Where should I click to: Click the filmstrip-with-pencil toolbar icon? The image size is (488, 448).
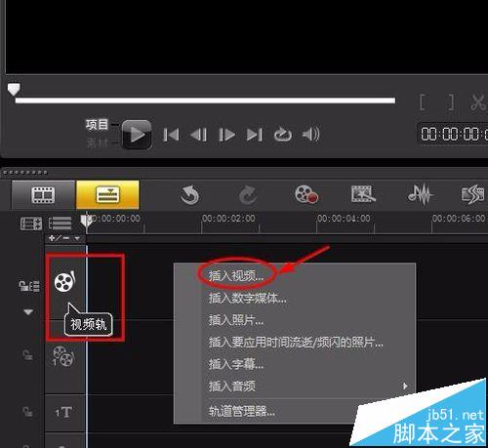point(363,194)
